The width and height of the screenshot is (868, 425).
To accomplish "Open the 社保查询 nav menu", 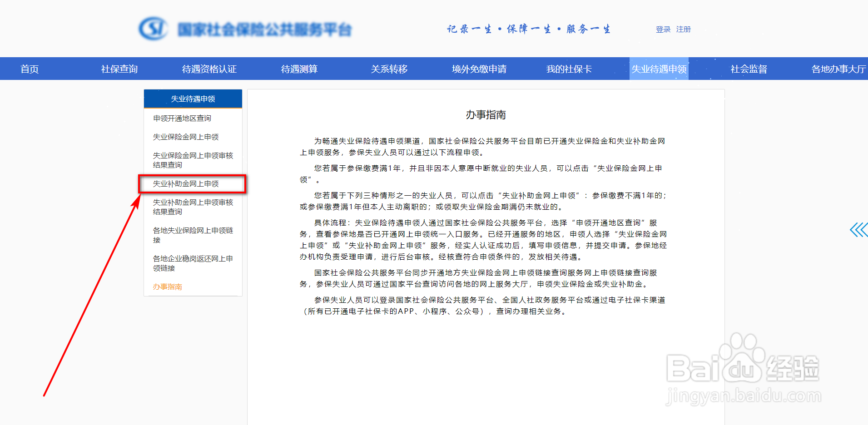I will click(x=119, y=69).
